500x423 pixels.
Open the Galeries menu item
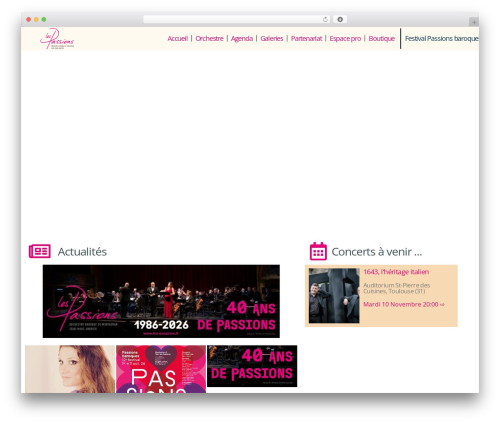pyautogui.click(x=272, y=39)
